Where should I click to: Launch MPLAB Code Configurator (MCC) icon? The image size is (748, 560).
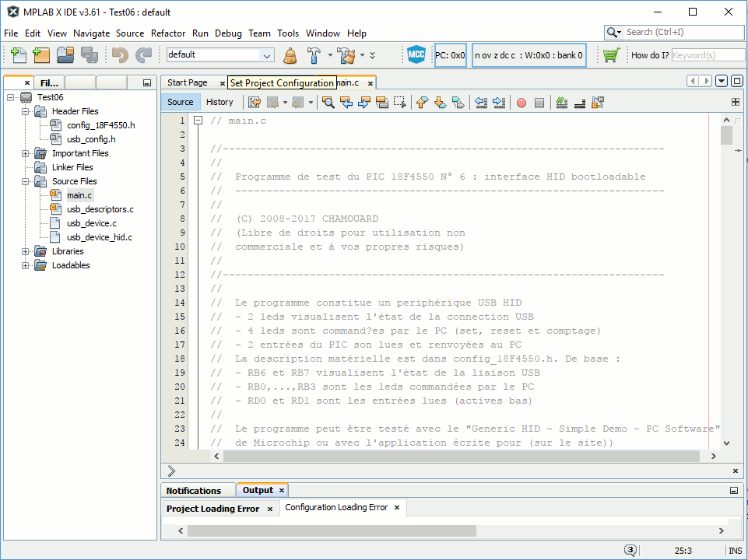(x=416, y=55)
